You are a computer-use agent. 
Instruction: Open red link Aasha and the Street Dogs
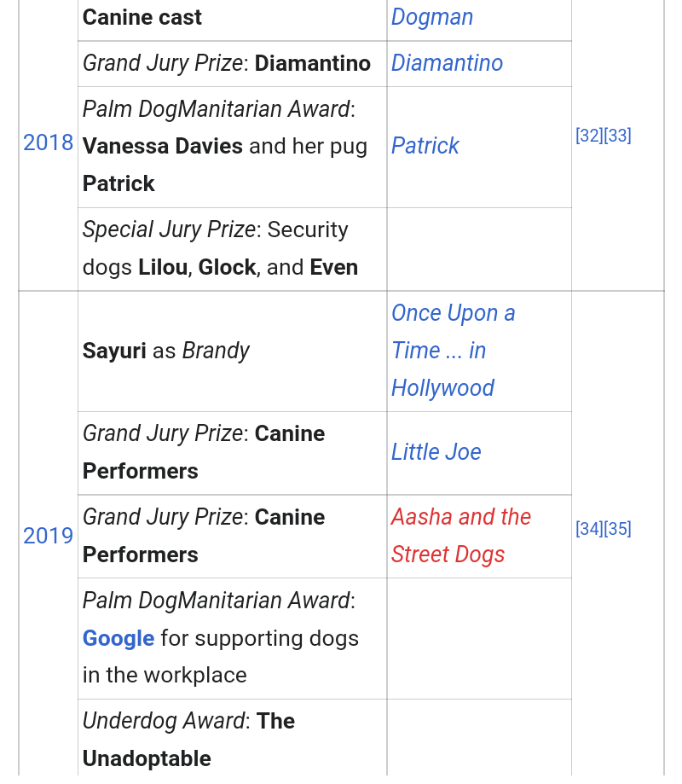pyautogui.click(x=460, y=536)
